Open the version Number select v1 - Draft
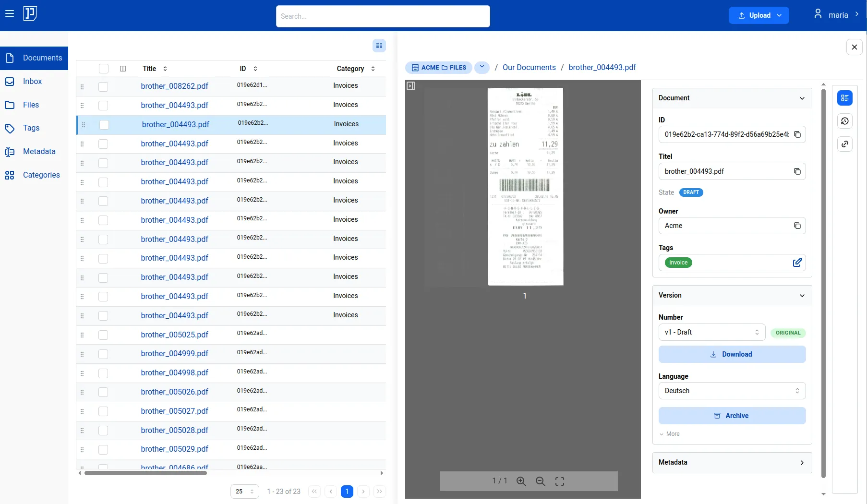The height and width of the screenshot is (504, 867). tap(712, 332)
